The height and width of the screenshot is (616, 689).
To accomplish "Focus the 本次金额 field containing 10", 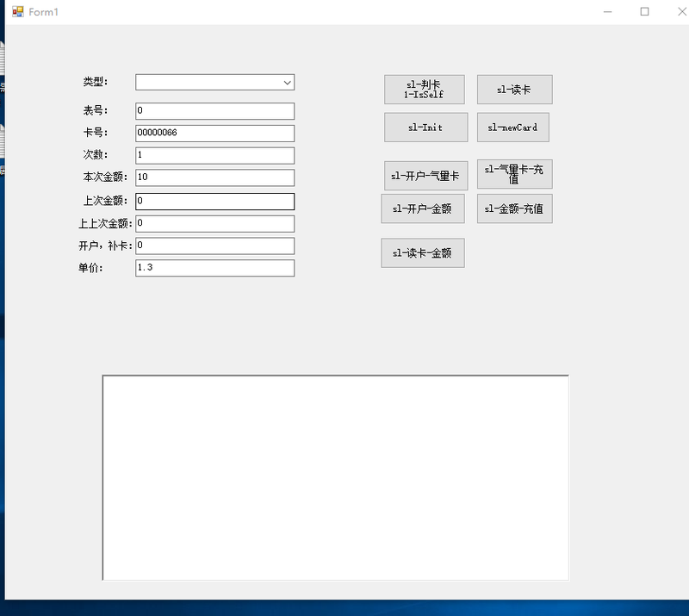I will (214, 177).
